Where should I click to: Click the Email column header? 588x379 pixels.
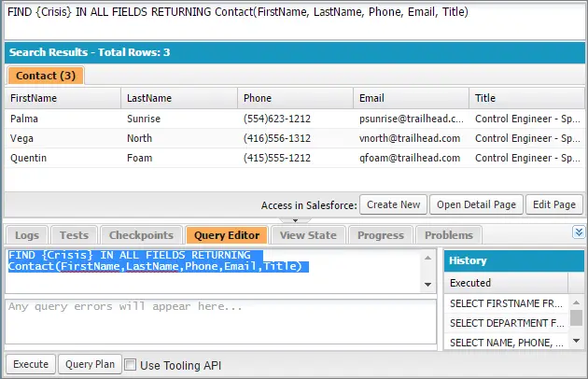pyautogui.click(x=412, y=98)
